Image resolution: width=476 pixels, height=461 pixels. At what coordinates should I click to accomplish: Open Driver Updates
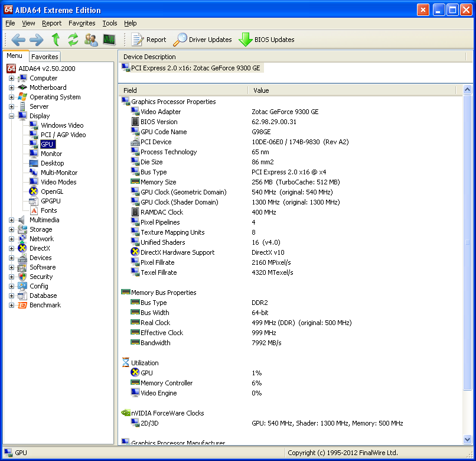tap(202, 40)
